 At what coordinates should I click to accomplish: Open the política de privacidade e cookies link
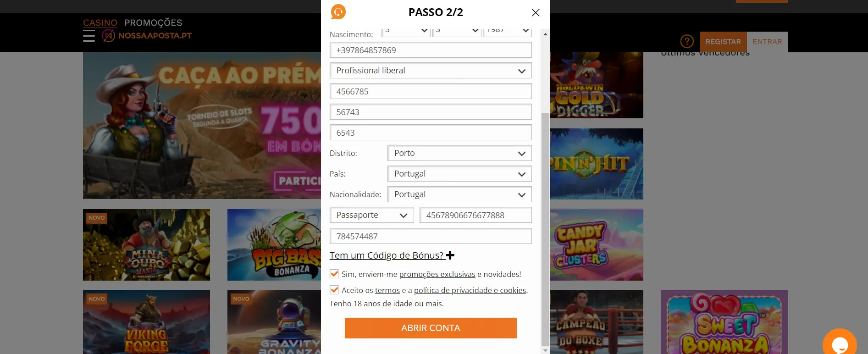pyautogui.click(x=470, y=290)
